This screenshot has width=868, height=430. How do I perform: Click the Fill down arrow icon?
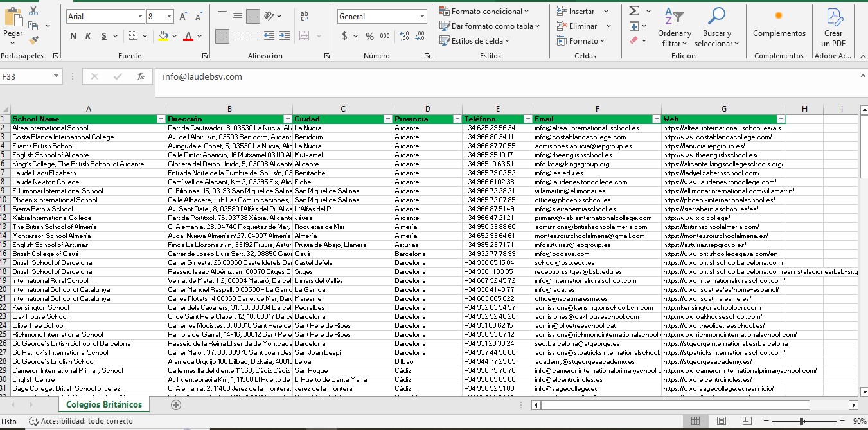633,26
